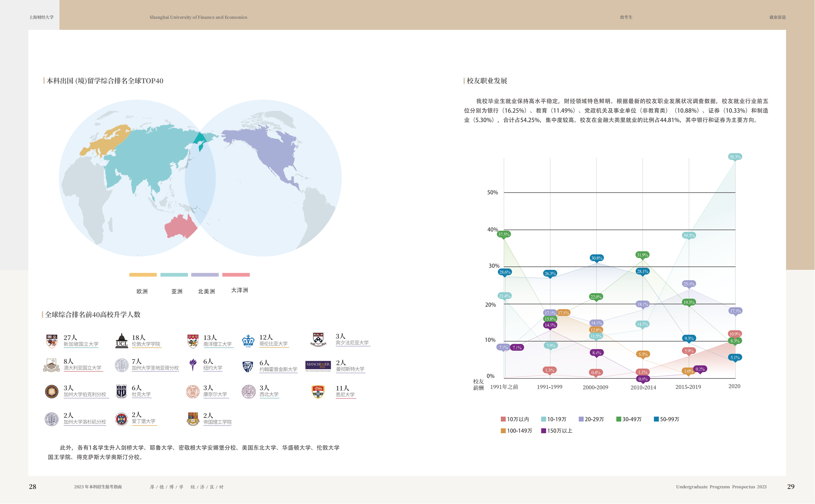Image resolution: width=815 pixels, height=504 pixels.
Task: Click the orange 欧洲 legend color bar
Action: pyautogui.click(x=143, y=275)
